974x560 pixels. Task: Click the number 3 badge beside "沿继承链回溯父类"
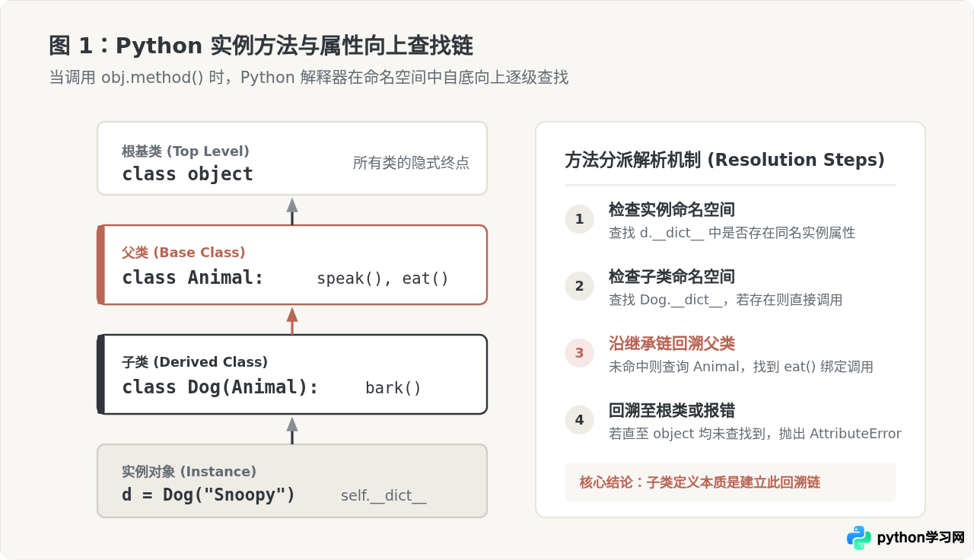579,353
